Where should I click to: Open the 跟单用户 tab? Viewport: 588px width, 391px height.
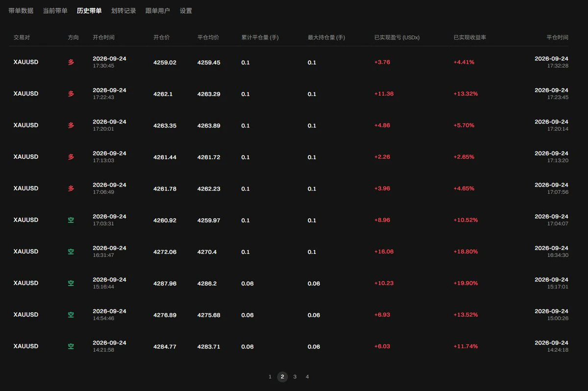(x=158, y=11)
